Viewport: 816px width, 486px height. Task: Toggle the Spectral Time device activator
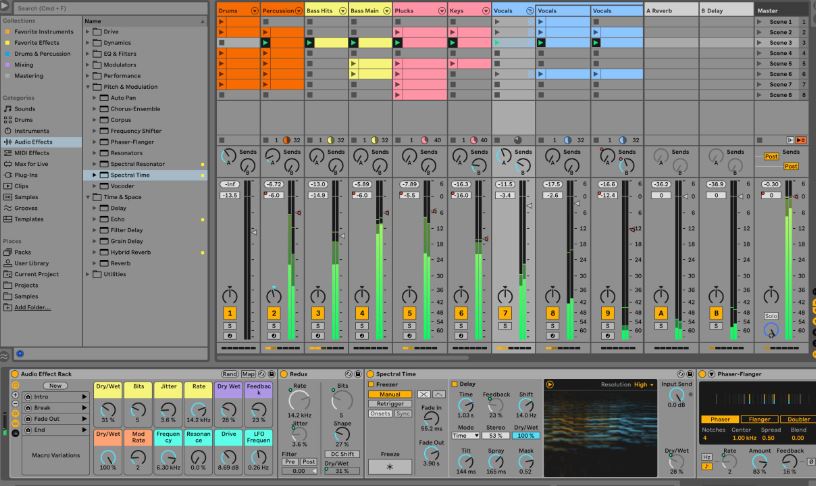click(371, 374)
